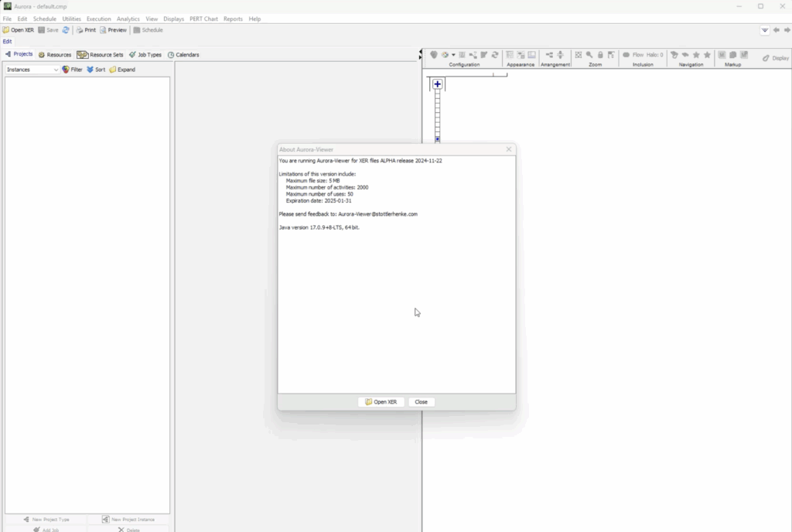792x532 pixels.
Task: Open Preview from the main toolbar
Action: coord(113,30)
